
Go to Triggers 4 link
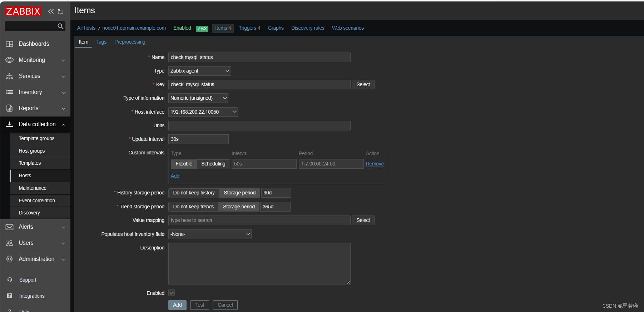click(x=249, y=28)
